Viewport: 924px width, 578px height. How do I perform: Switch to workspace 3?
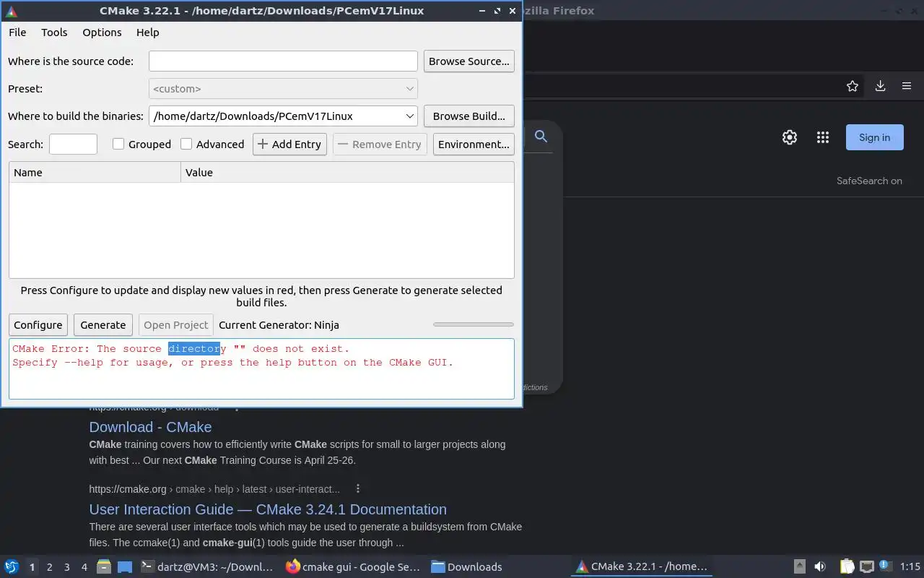coord(66,567)
